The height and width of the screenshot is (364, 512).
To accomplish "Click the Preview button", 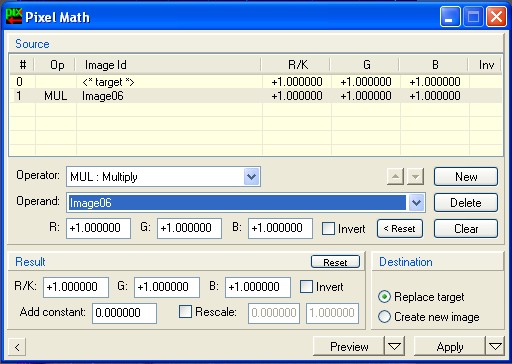I will (x=349, y=346).
